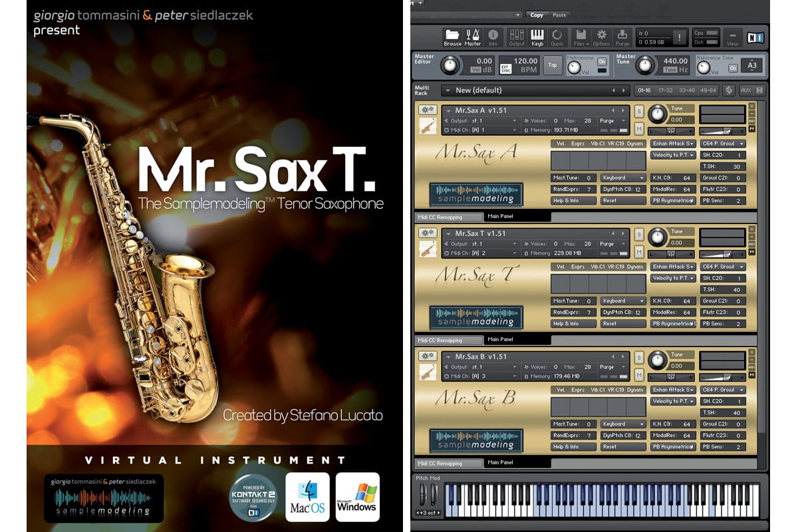Viewport: 798px width, 532px height.
Task: Toggle the AUX rack button
Action: click(745, 90)
